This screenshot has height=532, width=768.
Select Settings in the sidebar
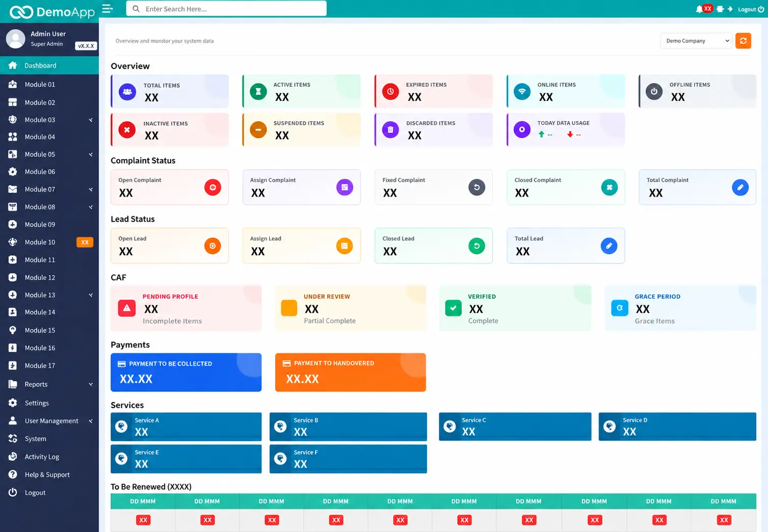[x=49, y=403]
